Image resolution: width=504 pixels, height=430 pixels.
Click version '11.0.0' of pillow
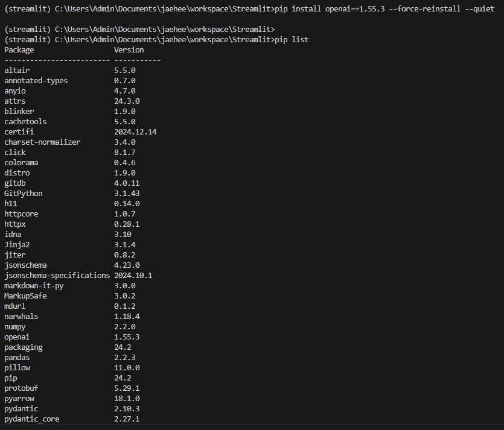(x=127, y=368)
